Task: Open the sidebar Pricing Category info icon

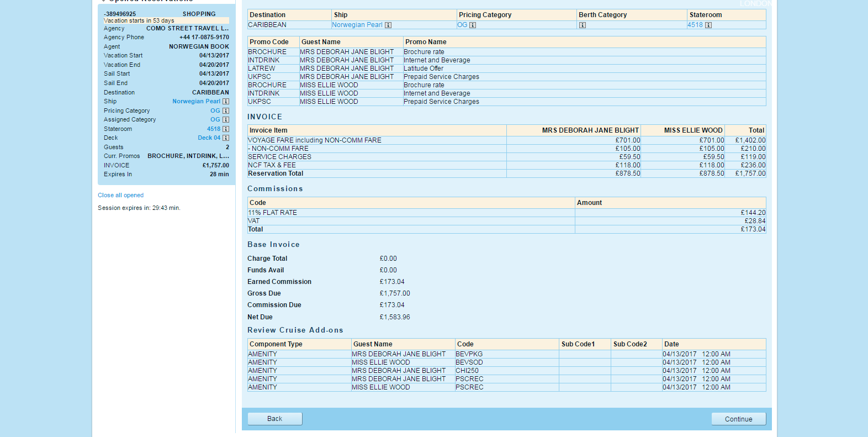Action: pyautogui.click(x=226, y=111)
